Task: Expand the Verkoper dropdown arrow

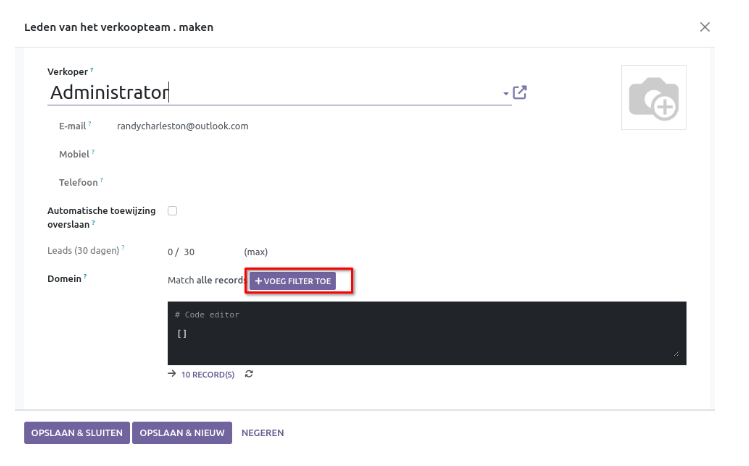Action: (506, 93)
